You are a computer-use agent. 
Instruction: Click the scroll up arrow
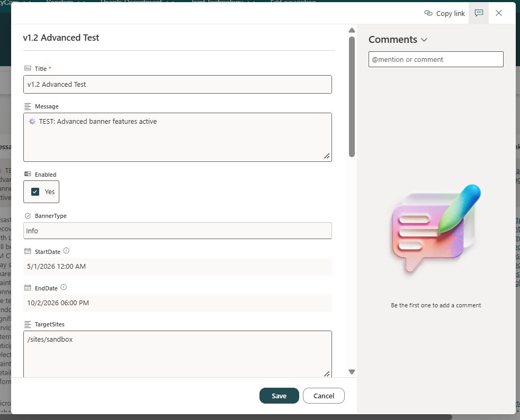[x=352, y=30]
